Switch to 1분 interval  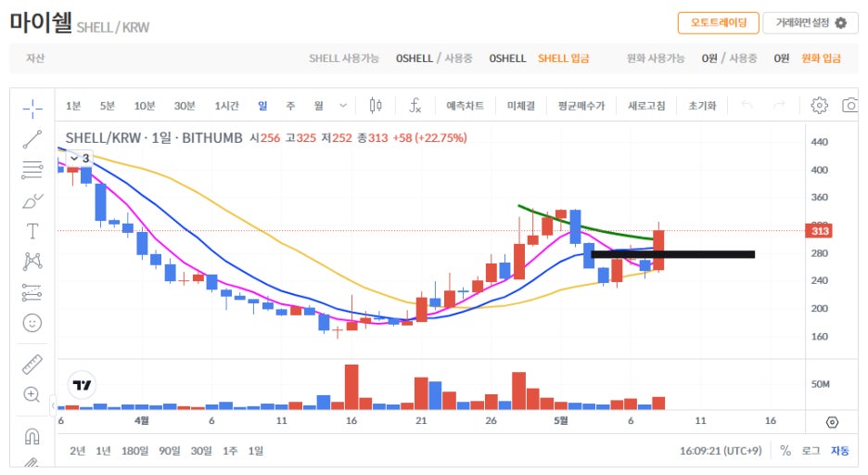[x=73, y=105]
